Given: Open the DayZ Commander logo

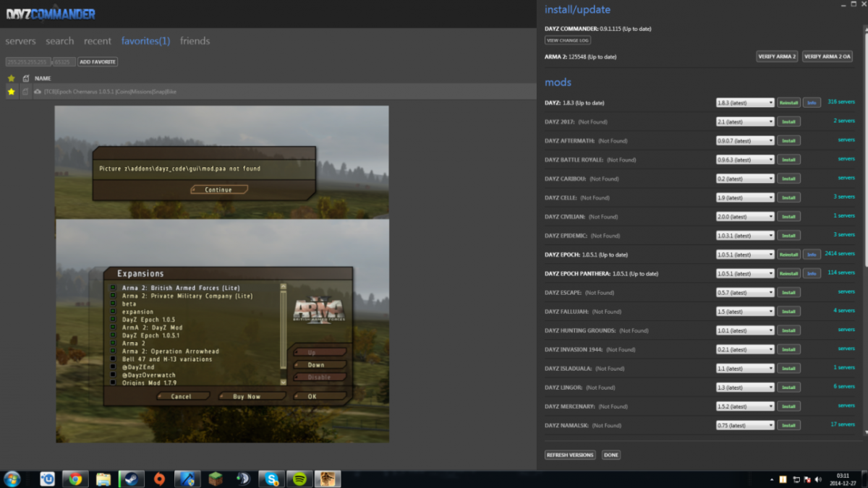Looking at the screenshot, I should (51, 13).
